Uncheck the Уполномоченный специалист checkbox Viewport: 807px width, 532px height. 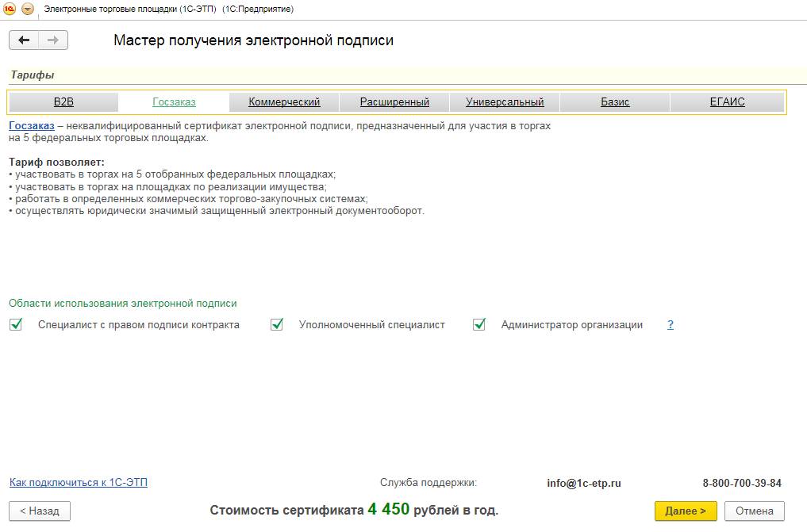[x=277, y=324]
